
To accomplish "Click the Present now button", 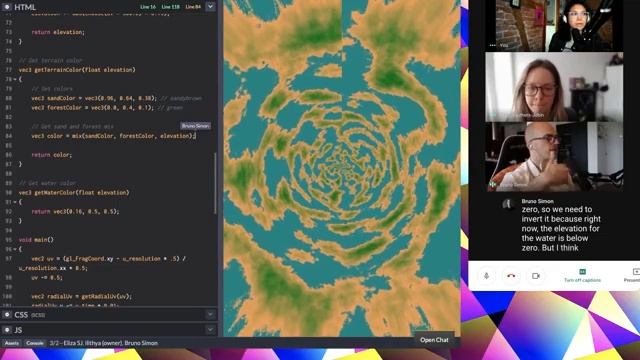I will (x=632, y=276).
